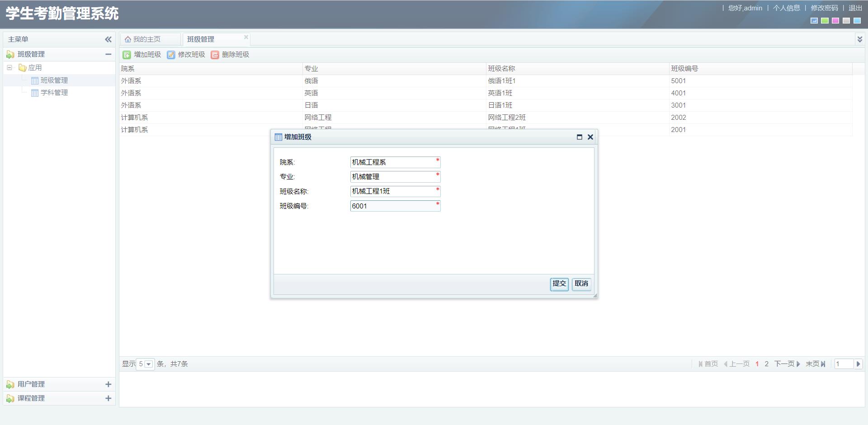
Task: Open 班级管理 tree item in the sidebar
Action: click(54, 80)
